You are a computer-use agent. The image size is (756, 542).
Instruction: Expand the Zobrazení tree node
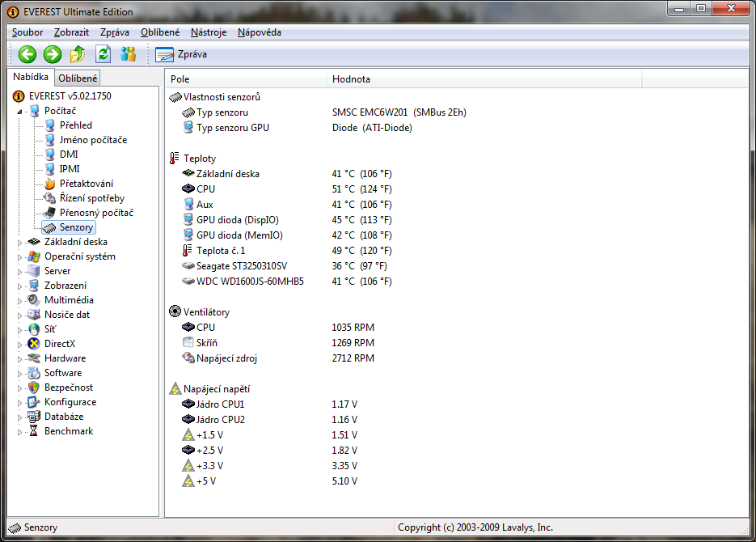[x=19, y=286]
